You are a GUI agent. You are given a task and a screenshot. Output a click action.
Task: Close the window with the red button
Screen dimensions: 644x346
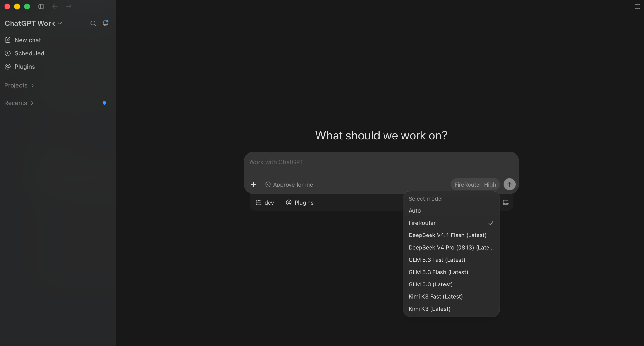7,6
